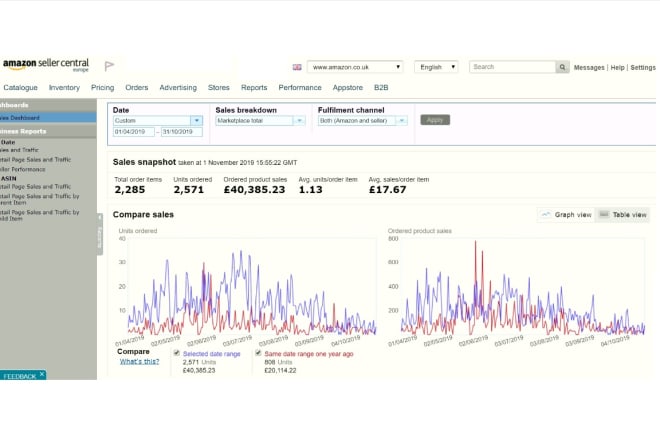Click the Amazon Seller Central logo

[x=46, y=65]
